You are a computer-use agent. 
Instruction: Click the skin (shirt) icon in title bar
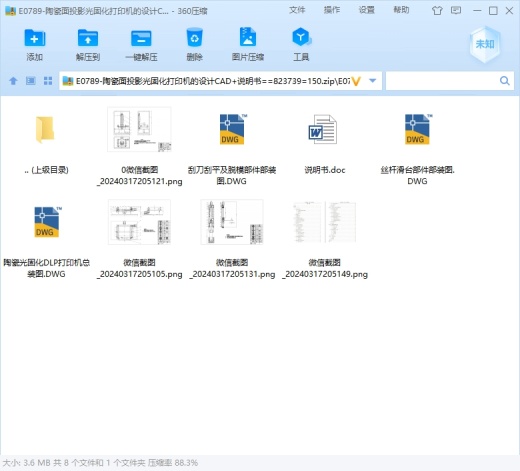[437, 11]
